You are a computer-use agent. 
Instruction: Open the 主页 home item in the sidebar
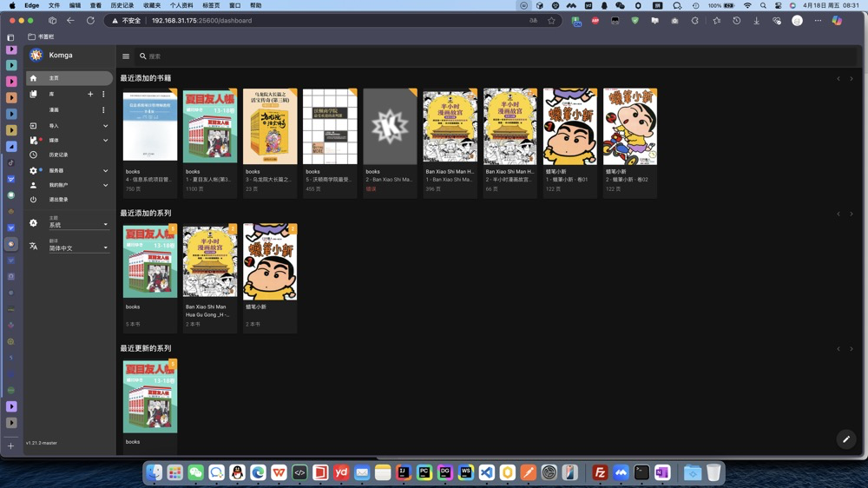point(69,78)
